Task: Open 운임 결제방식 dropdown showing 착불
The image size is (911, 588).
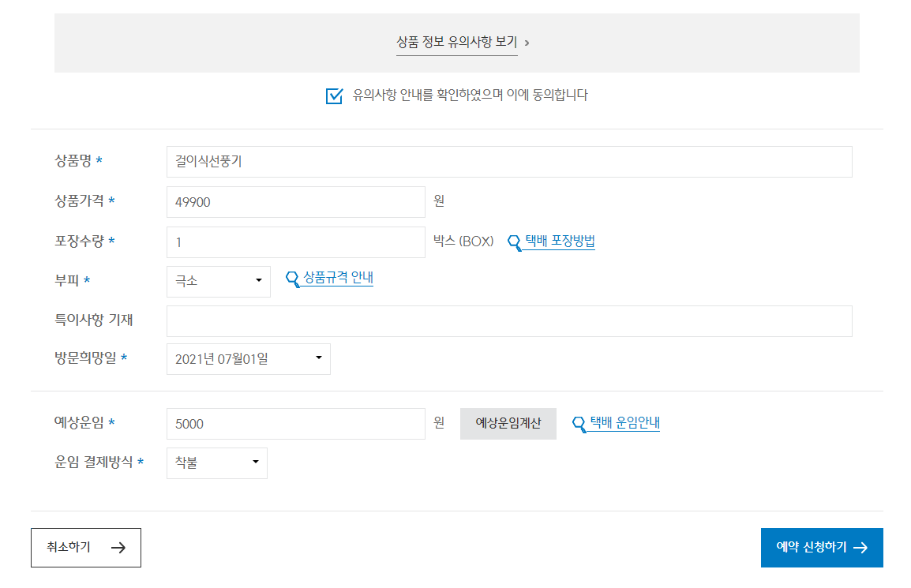Action: click(x=217, y=463)
